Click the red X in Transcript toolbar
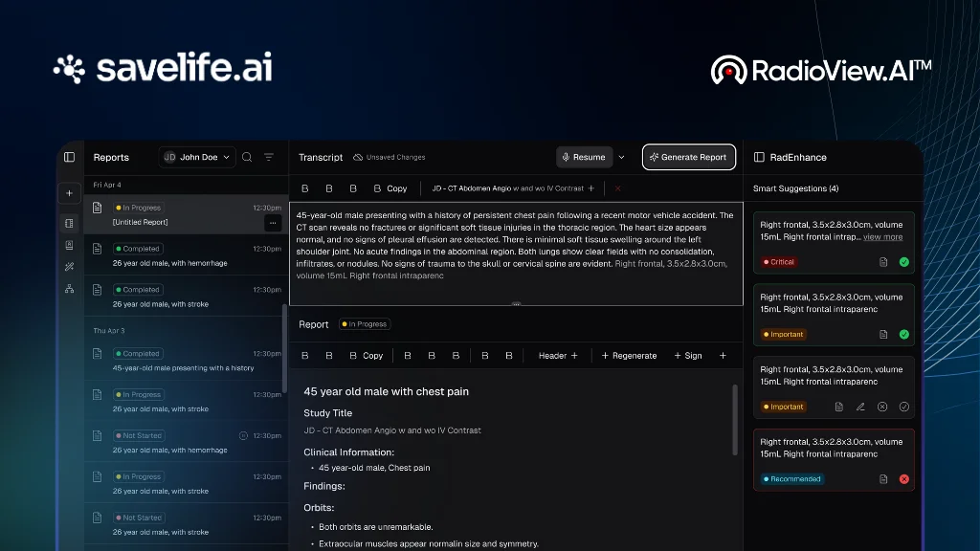Image resolution: width=980 pixels, height=551 pixels. point(617,188)
